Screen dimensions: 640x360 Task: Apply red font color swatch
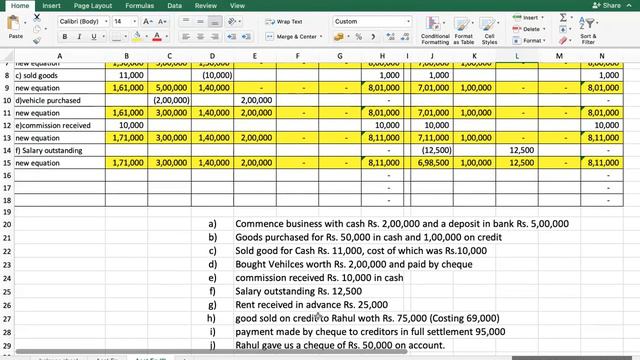157,37
